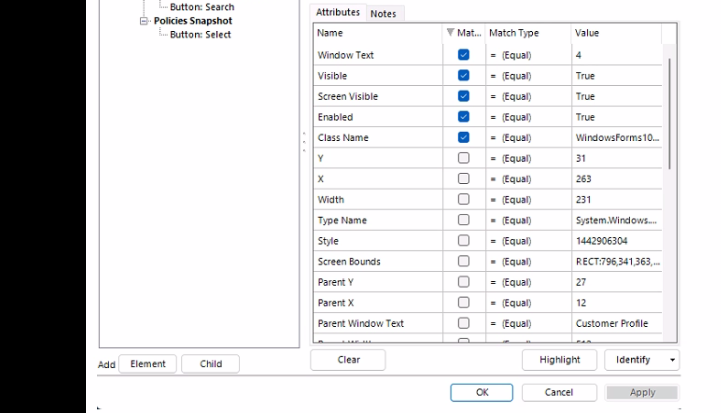Screen dimensions: 721x413
Task: Enable the Parent Window Text match checkbox
Action: click(464, 323)
